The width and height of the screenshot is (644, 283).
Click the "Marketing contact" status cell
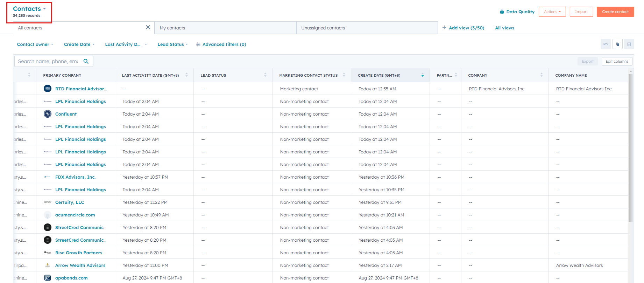pyautogui.click(x=299, y=89)
